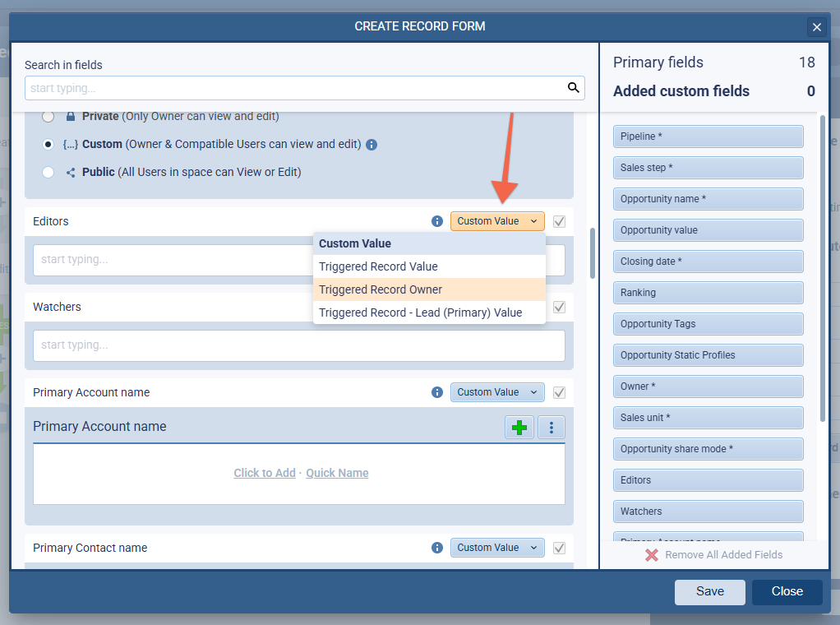Image resolution: width=840 pixels, height=625 pixels.
Task: Click the info icon beside the Custom sharing option
Action: (371, 144)
